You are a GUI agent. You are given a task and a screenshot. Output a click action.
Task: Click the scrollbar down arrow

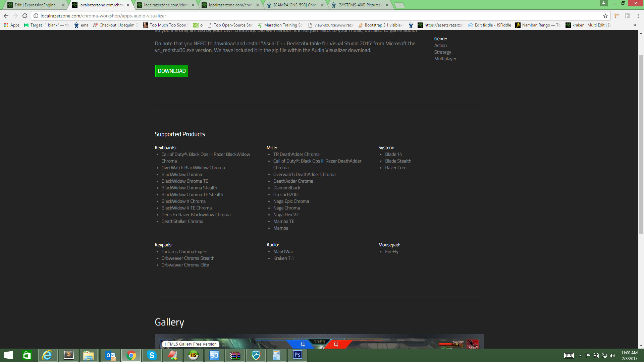(x=641, y=346)
